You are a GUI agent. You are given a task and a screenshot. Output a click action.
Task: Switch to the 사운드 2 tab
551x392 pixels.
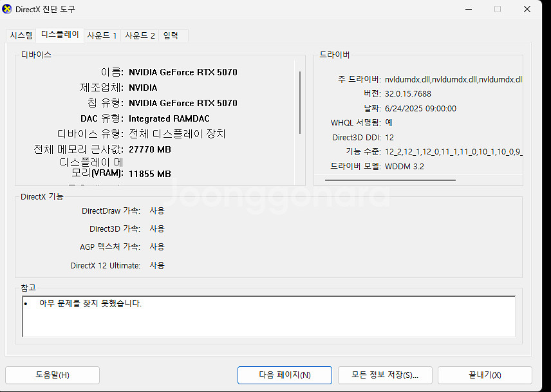(140, 35)
